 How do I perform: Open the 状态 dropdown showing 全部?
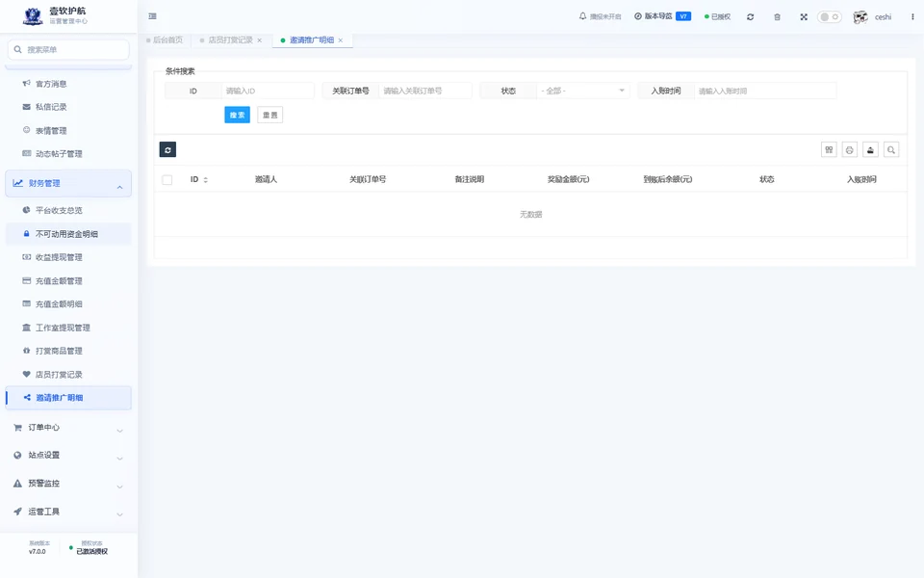(583, 91)
